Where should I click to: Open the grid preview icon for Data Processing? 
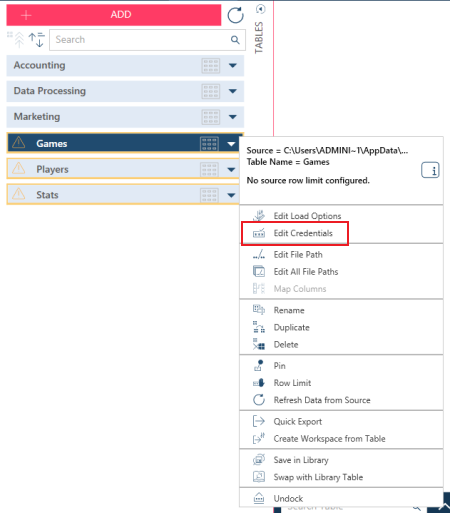[x=211, y=91]
